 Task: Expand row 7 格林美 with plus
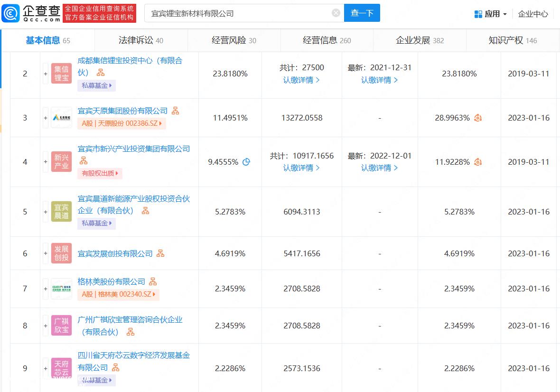tap(46, 289)
